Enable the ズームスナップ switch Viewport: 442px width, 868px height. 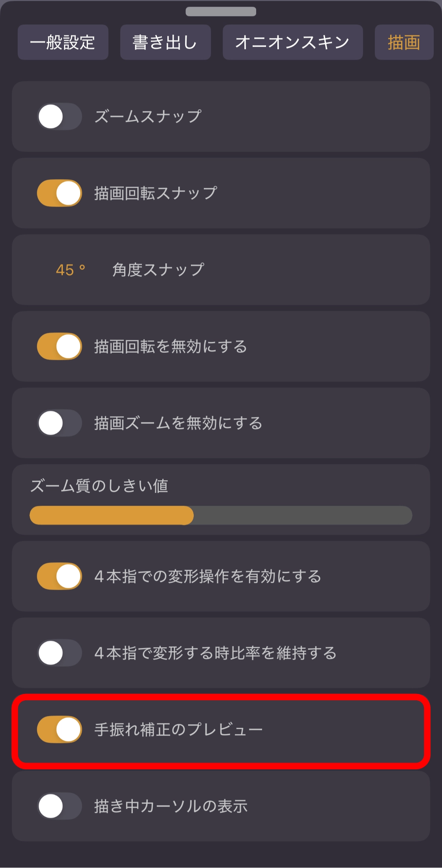59,117
